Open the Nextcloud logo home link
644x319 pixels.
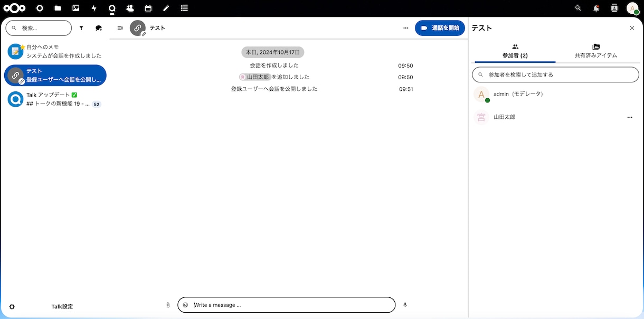[x=15, y=8]
